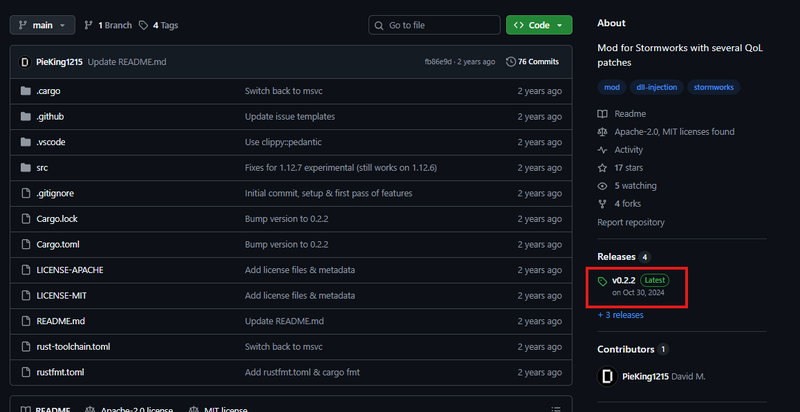Click the .github folder icon
This screenshot has height=412, width=800.
26,116
